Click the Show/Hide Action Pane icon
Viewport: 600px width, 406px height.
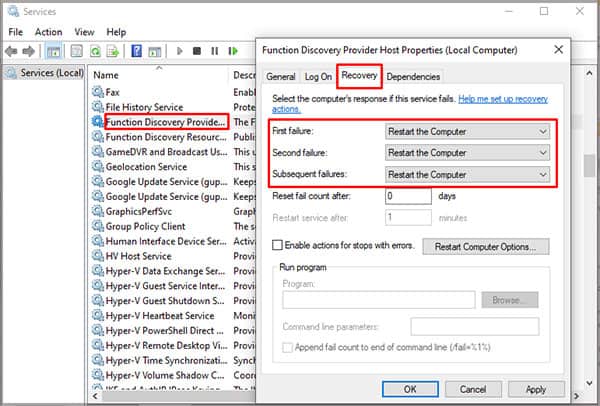click(x=155, y=51)
